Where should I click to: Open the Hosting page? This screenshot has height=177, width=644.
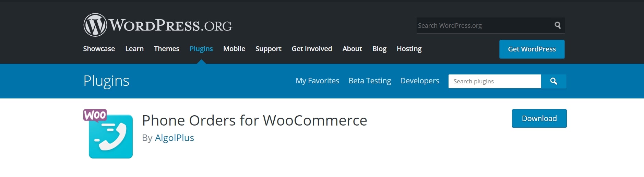(409, 49)
